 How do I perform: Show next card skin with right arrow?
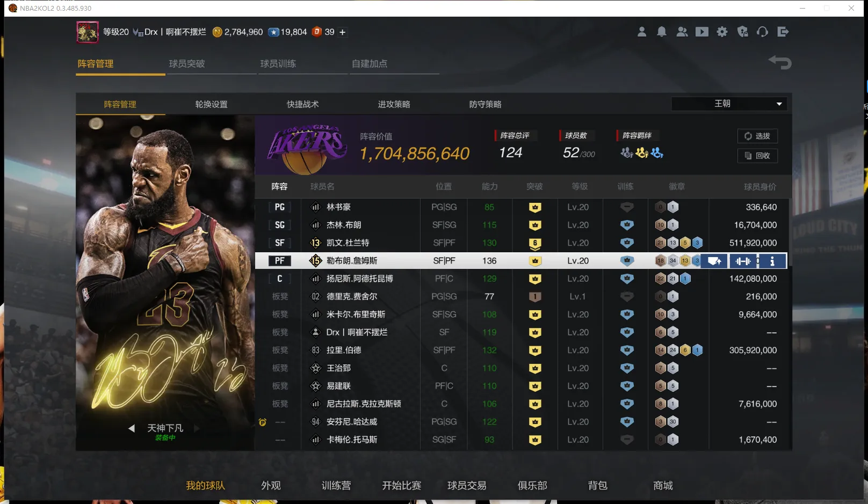(x=197, y=428)
